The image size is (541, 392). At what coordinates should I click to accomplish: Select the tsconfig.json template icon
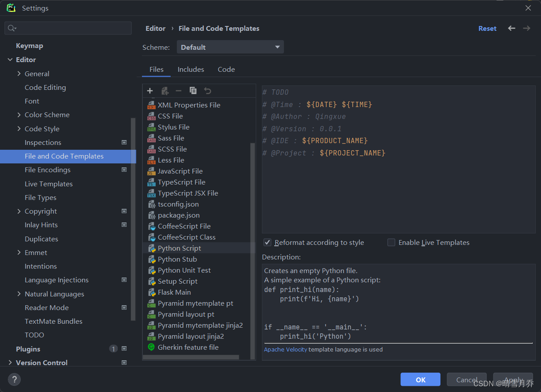click(151, 204)
